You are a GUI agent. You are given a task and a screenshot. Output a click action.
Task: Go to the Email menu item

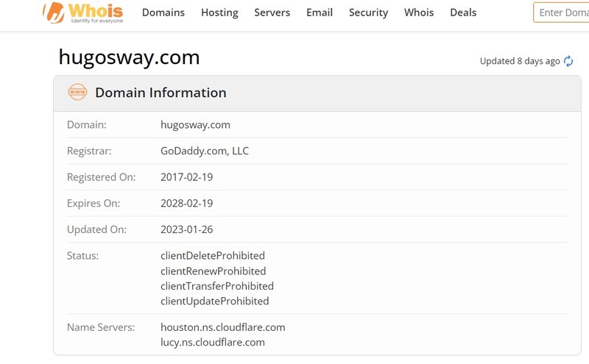(x=320, y=13)
